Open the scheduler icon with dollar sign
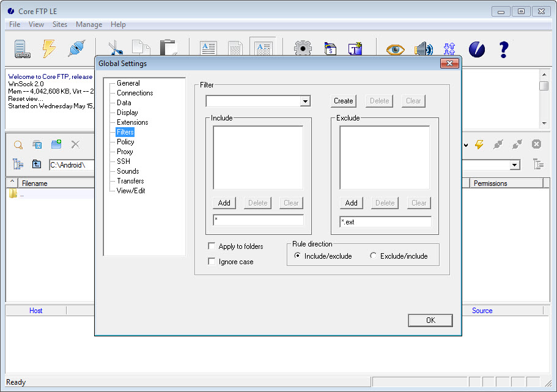The height and width of the screenshot is (392, 557). point(330,49)
